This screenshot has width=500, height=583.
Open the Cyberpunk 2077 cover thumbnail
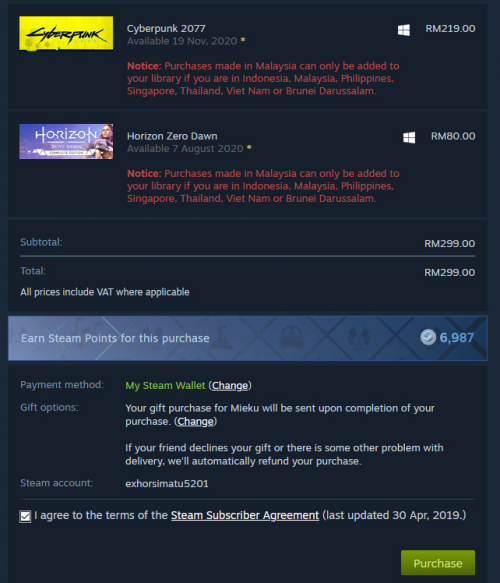[x=66, y=33]
